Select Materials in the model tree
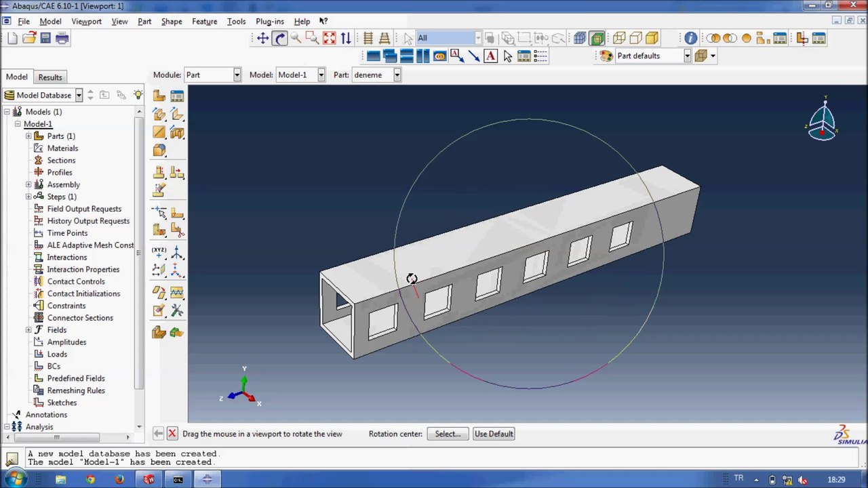Image resolution: width=868 pixels, height=488 pixels. [62, 148]
